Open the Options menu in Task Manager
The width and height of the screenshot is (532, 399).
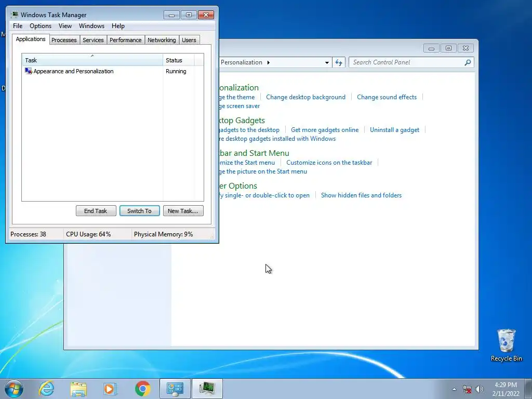point(41,26)
